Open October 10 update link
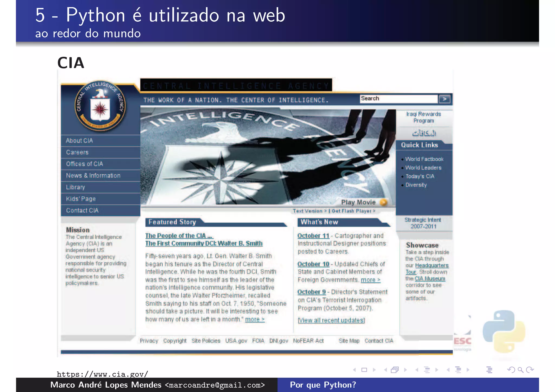Viewport: 555px width, 392px height. point(313,264)
